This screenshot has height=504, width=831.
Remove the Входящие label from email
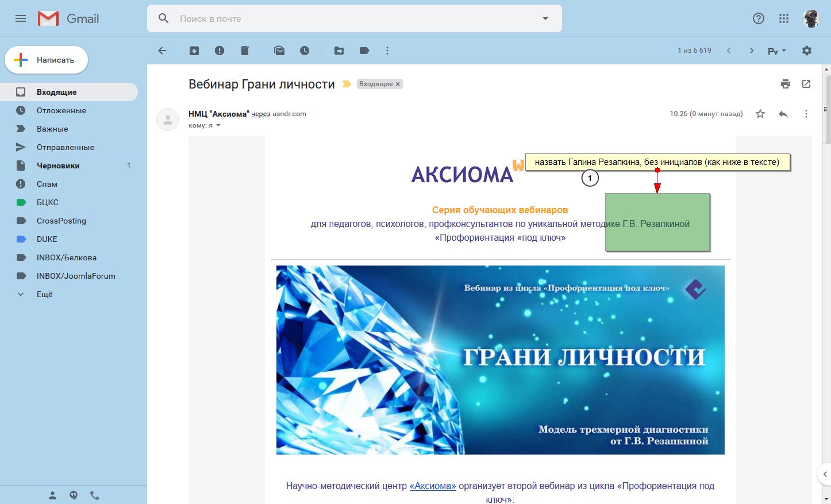pyautogui.click(x=398, y=84)
